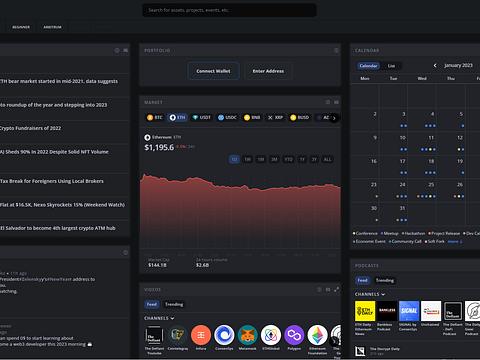Switch to Trending tab in Videos
480x360 pixels.
tap(174, 304)
